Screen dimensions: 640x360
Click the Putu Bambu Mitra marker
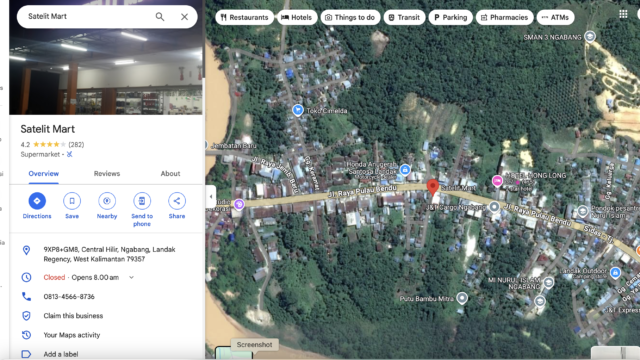point(462,298)
